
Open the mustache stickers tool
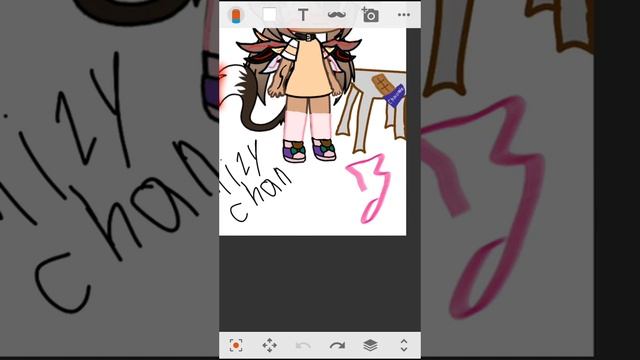(x=337, y=15)
